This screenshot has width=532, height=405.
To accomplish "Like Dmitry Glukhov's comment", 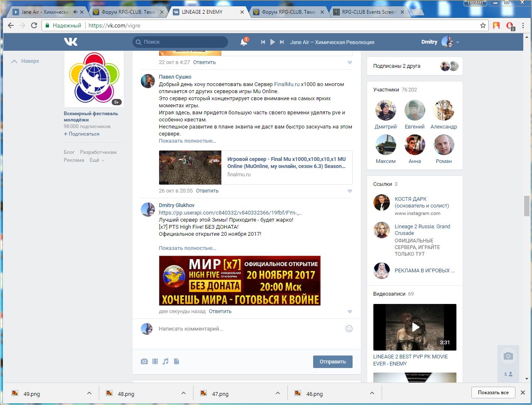I will (350, 311).
